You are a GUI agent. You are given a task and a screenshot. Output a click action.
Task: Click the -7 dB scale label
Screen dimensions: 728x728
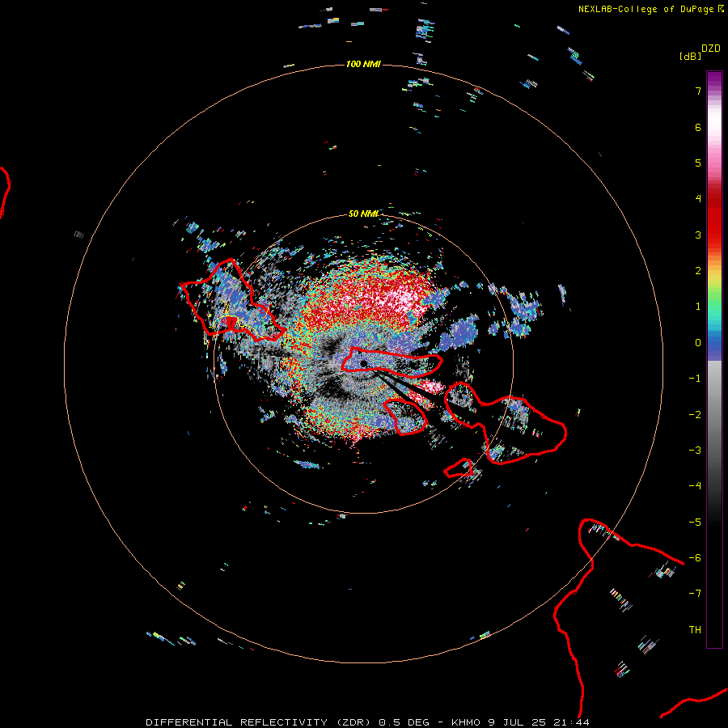pyautogui.click(x=695, y=594)
